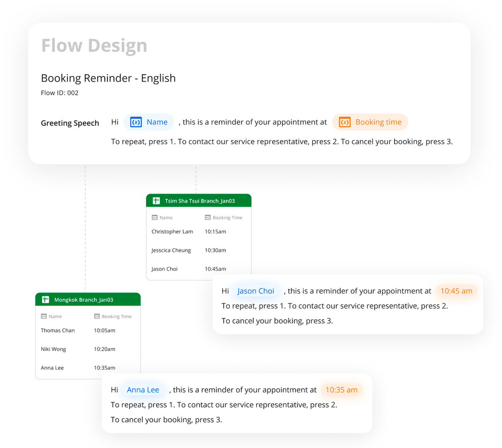Click the Name column icon in Mongkok table
The image size is (502, 448).
(44, 316)
